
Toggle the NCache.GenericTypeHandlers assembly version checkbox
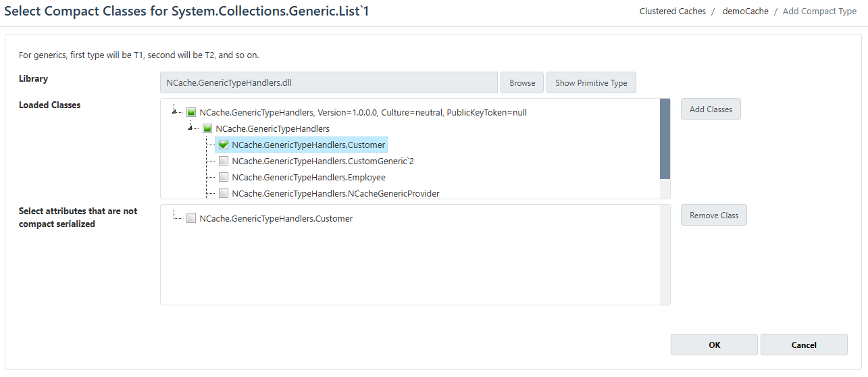[191, 113]
